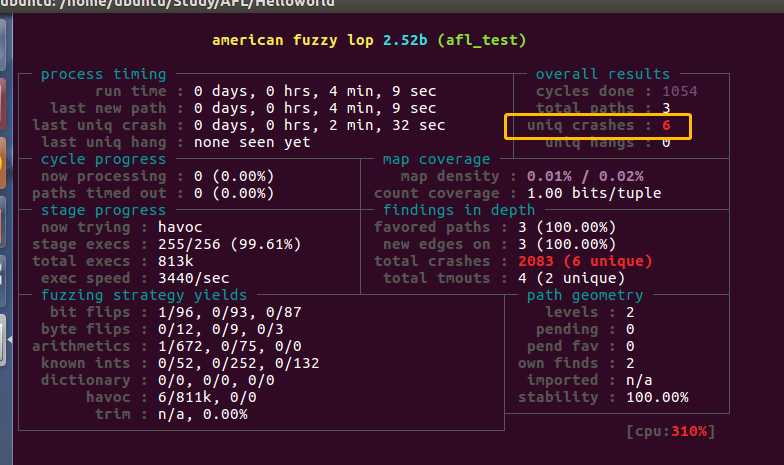The width and height of the screenshot is (784, 465).
Task: Click the "1.00 bits/tuple" count coverage value
Action: coord(594,193)
